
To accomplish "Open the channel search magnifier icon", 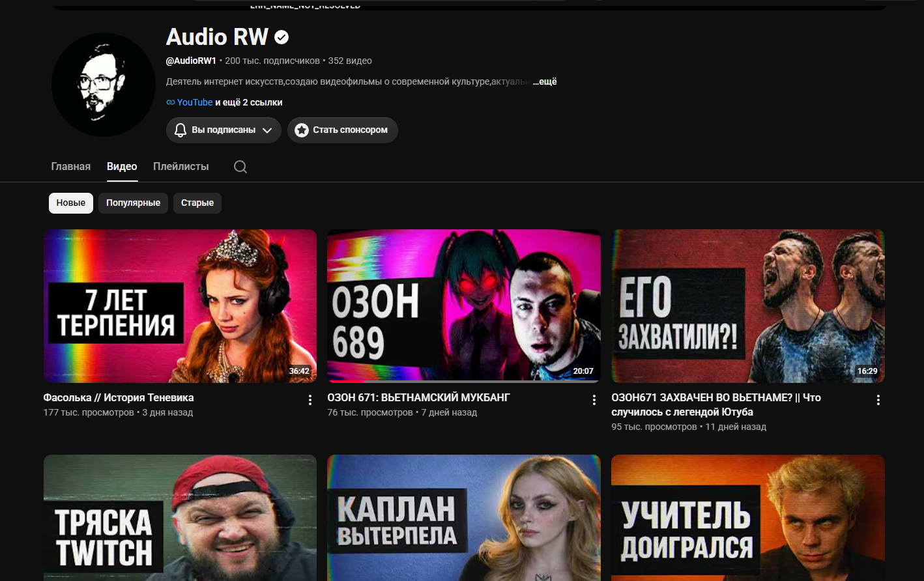I will (x=240, y=167).
